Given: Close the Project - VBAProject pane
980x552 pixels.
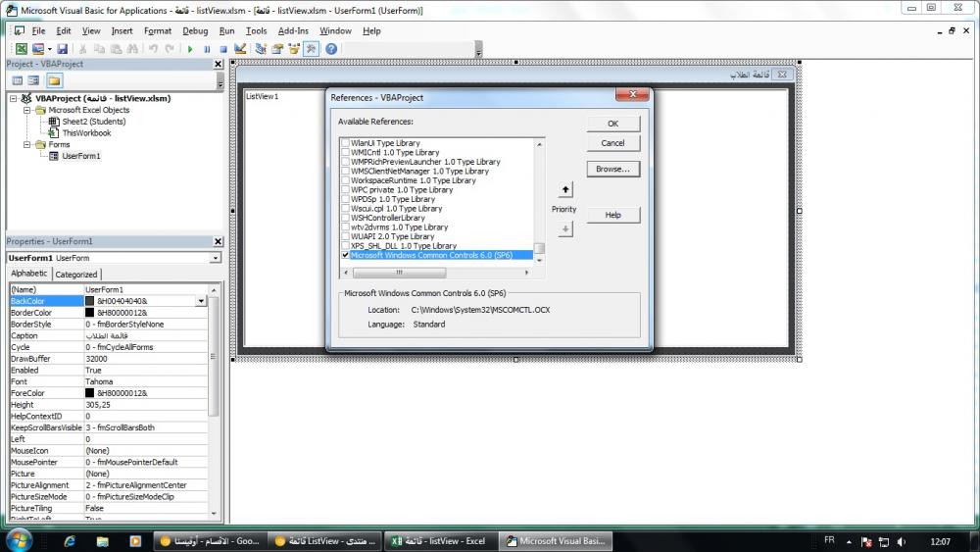Looking at the screenshot, I should coord(219,64).
